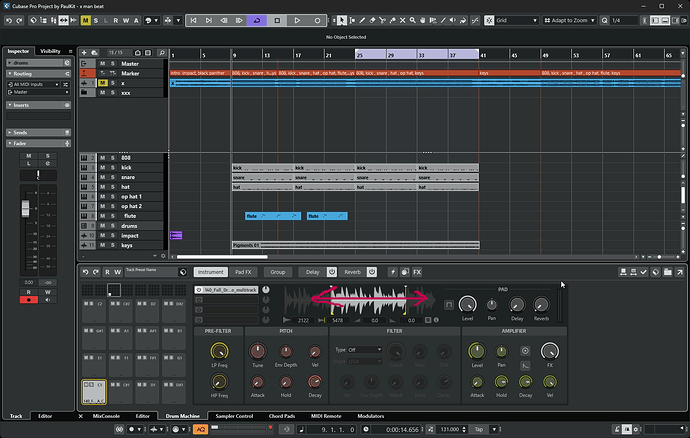Select the Hand comp tool
The width and height of the screenshot is (690, 438).
423,20
